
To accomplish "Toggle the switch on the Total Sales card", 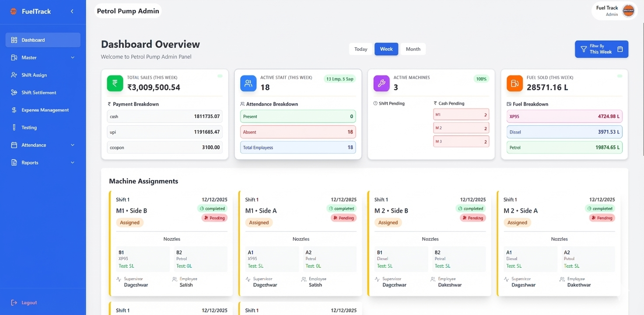I will tap(220, 75).
